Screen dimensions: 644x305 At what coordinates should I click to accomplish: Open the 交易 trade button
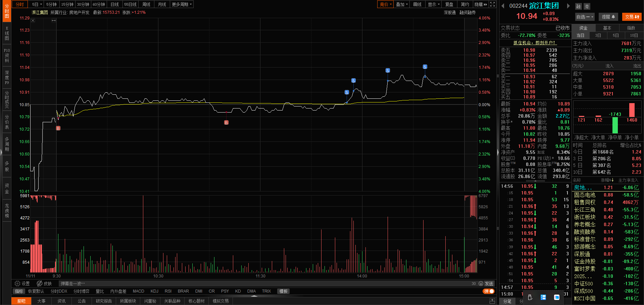point(632,17)
